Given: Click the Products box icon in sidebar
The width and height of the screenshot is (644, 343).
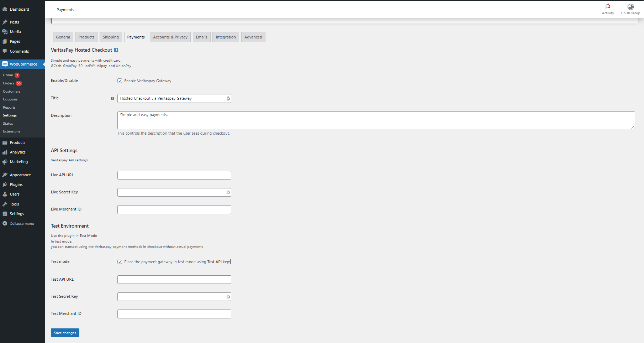Looking at the screenshot, I should click(x=5, y=142).
